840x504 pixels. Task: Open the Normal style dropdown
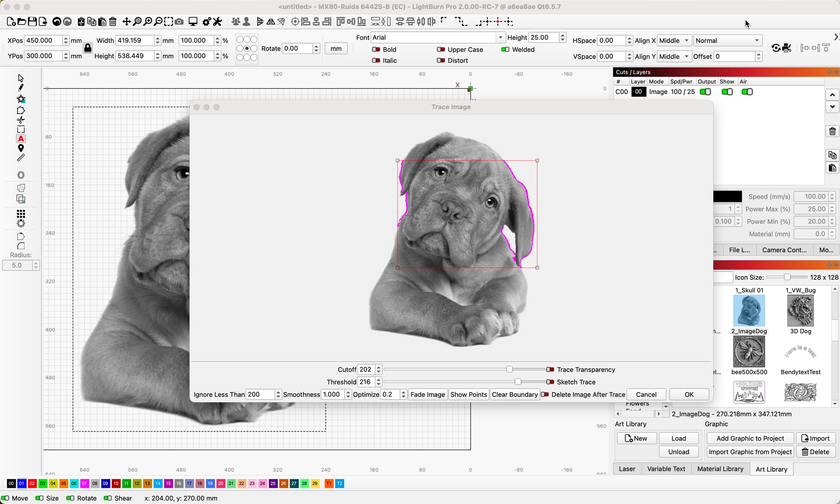728,41
